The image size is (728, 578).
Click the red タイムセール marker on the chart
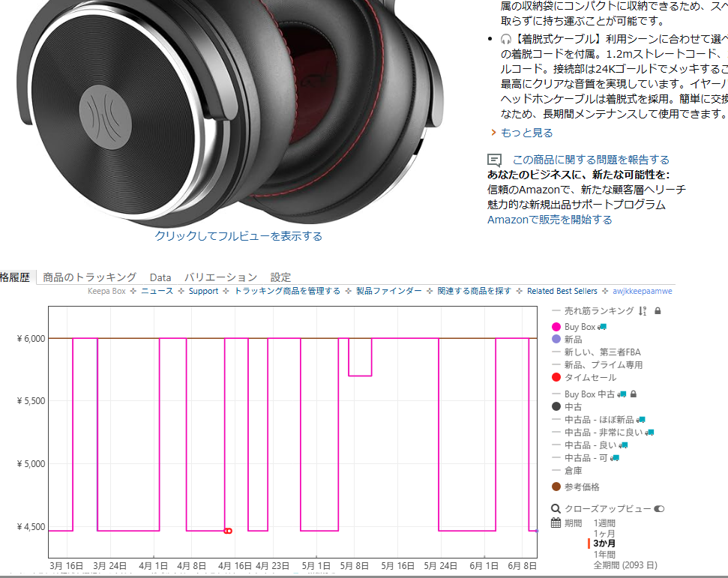pyautogui.click(x=228, y=531)
